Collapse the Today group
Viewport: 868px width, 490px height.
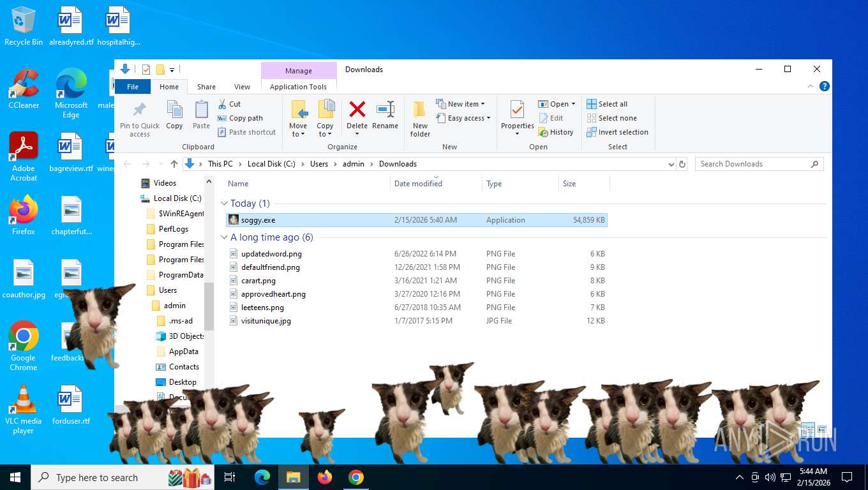224,204
